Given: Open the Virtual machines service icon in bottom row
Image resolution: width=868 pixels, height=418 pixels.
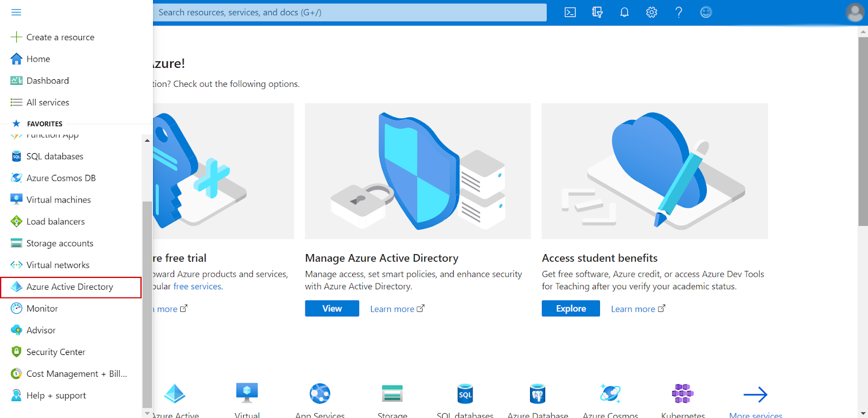Looking at the screenshot, I should tap(247, 394).
